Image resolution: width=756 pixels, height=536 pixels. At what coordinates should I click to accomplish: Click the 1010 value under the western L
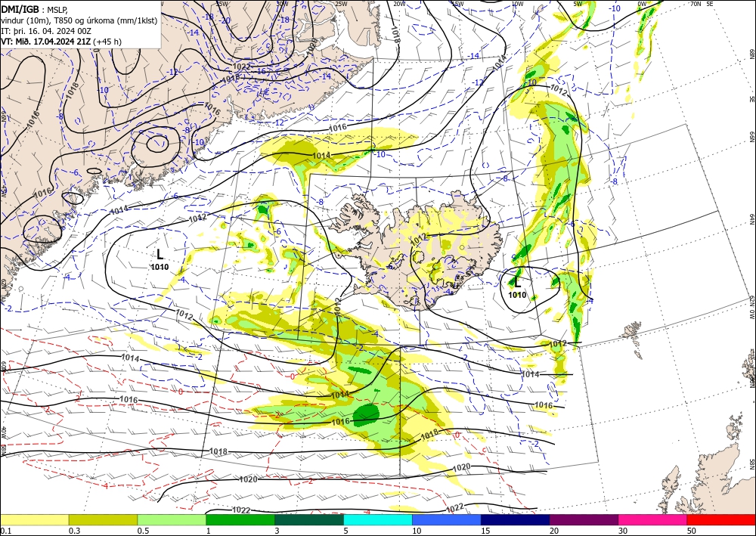160,267
